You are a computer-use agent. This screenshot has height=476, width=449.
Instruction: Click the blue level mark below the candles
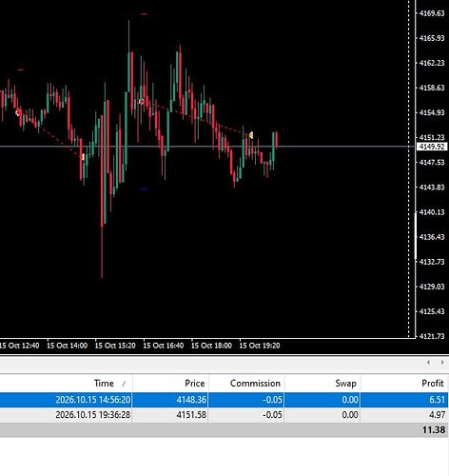click(144, 189)
